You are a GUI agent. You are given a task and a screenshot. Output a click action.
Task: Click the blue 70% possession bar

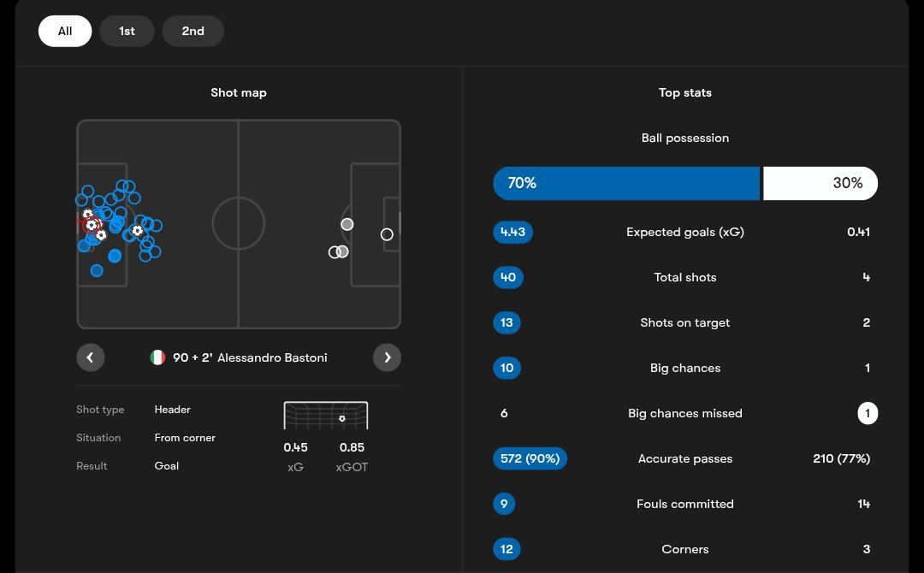(x=626, y=183)
